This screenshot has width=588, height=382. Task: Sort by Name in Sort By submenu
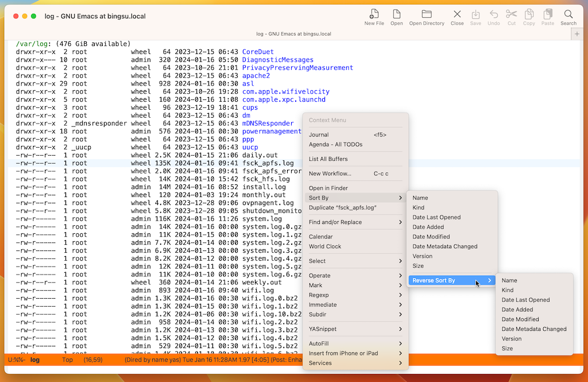452,198
